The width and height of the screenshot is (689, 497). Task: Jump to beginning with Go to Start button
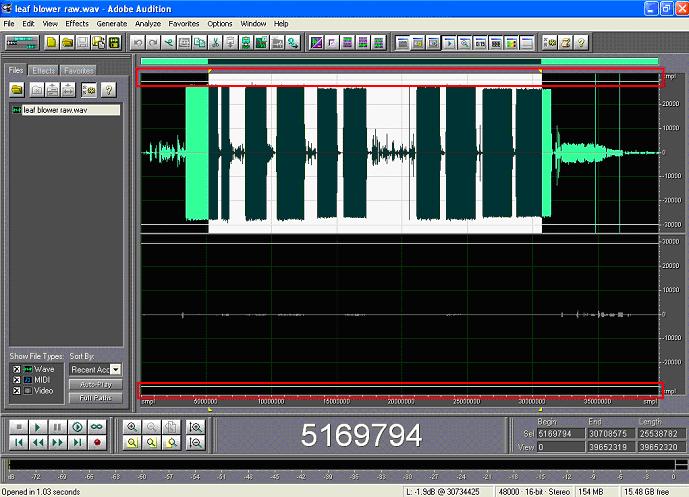[x=19, y=443]
